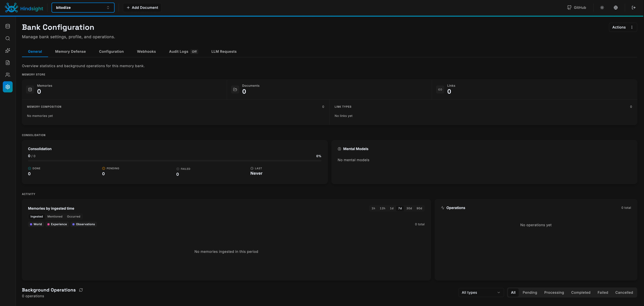
Task: Click the Pending warning icon
Action: click(104, 169)
